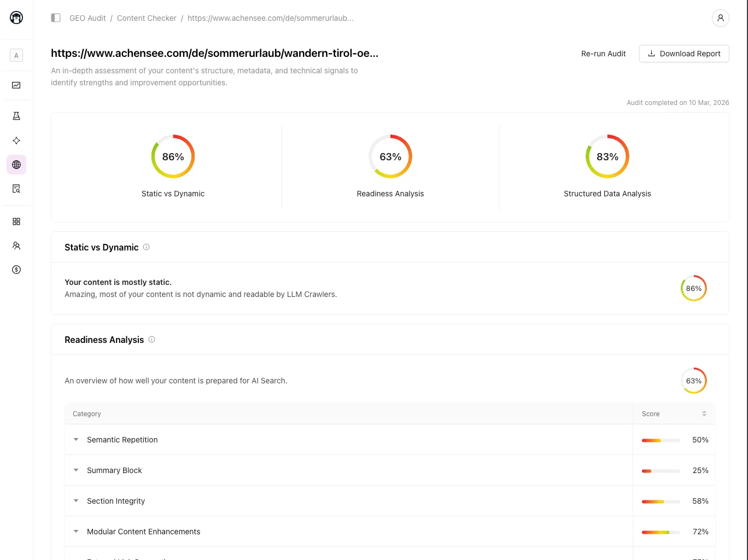Click the Static vs Dynamic info icon
This screenshot has width=748, height=560.
click(146, 247)
